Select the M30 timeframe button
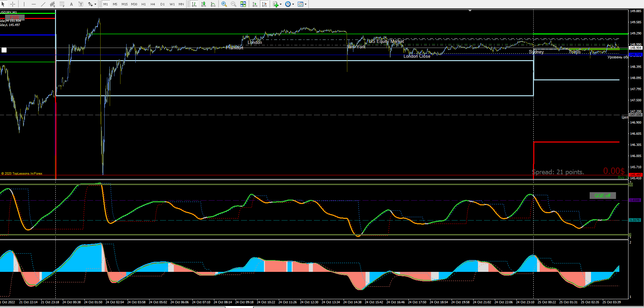 134,4
